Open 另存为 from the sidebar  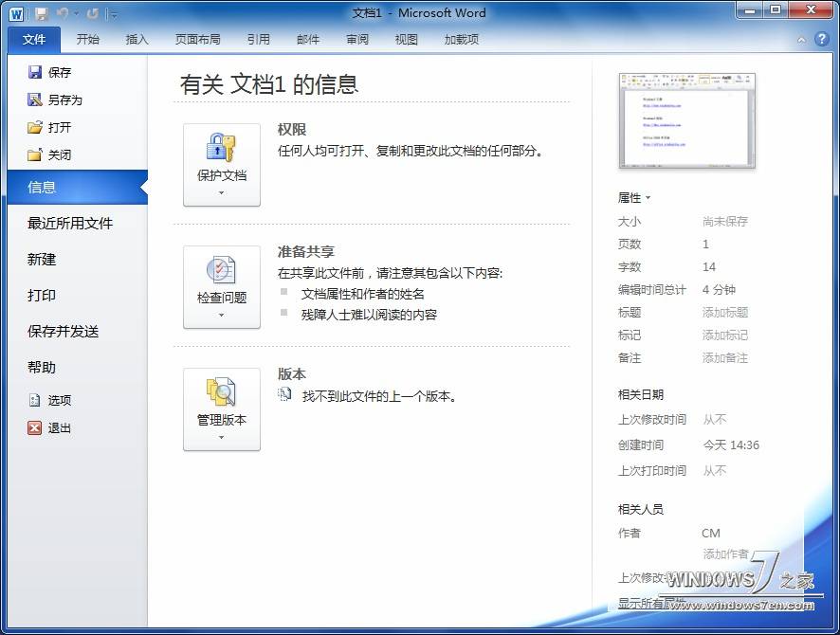click(61, 99)
